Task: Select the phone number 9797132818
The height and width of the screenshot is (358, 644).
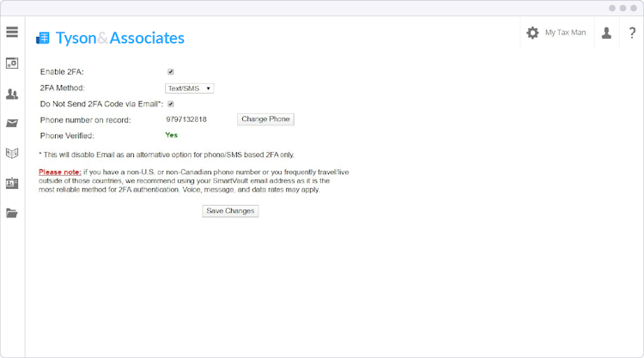Action: coord(186,119)
